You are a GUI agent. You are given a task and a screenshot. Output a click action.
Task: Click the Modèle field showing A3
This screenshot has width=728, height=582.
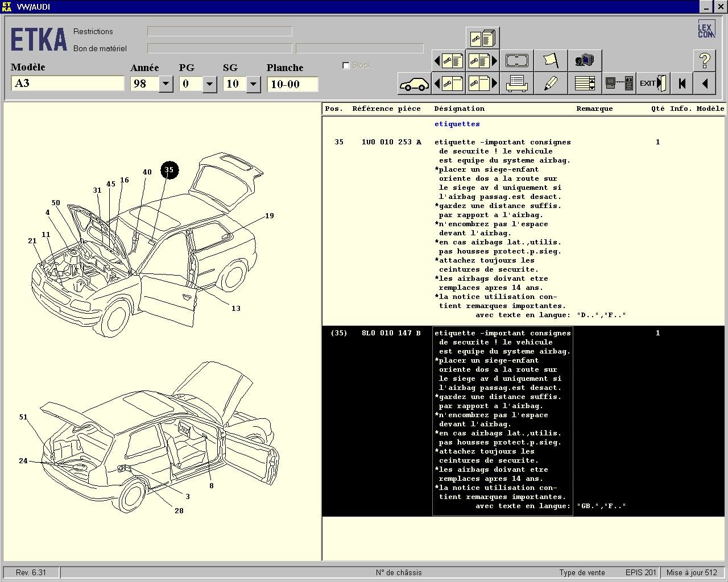(x=67, y=84)
